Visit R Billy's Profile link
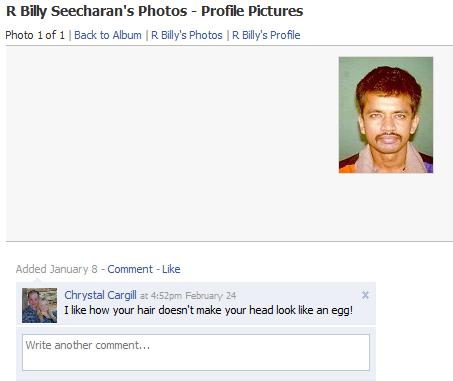The image size is (453, 381). (266, 35)
